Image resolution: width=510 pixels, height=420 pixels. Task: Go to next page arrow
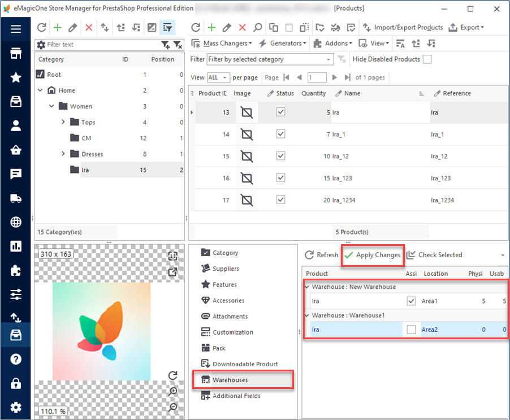click(334, 77)
